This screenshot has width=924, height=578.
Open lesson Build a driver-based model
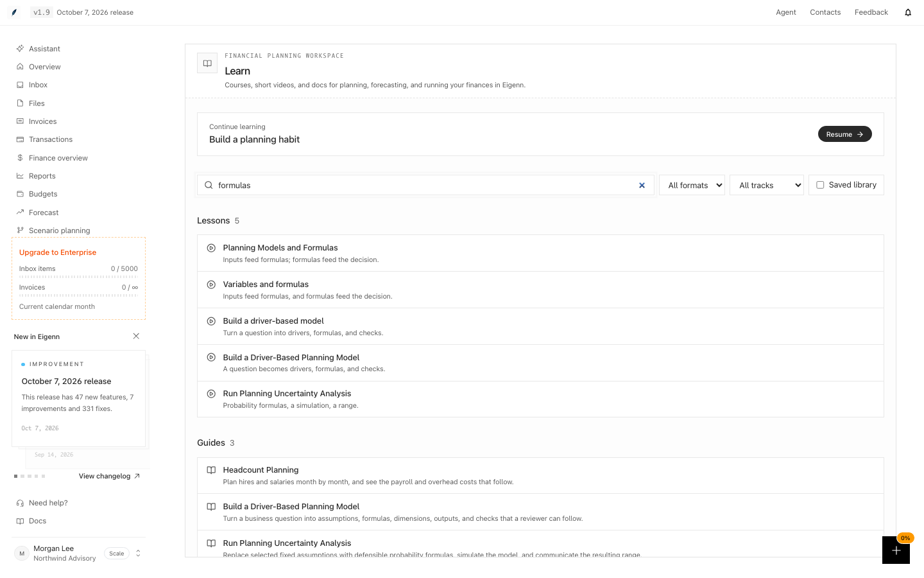(x=540, y=326)
